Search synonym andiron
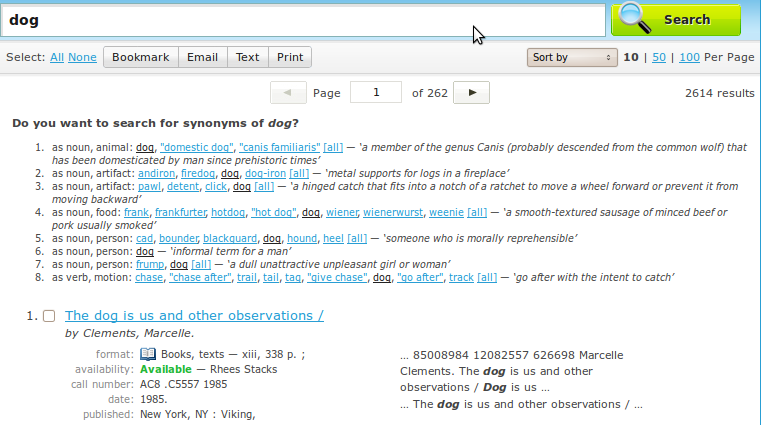The width and height of the screenshot is (761, 425). 156,173
